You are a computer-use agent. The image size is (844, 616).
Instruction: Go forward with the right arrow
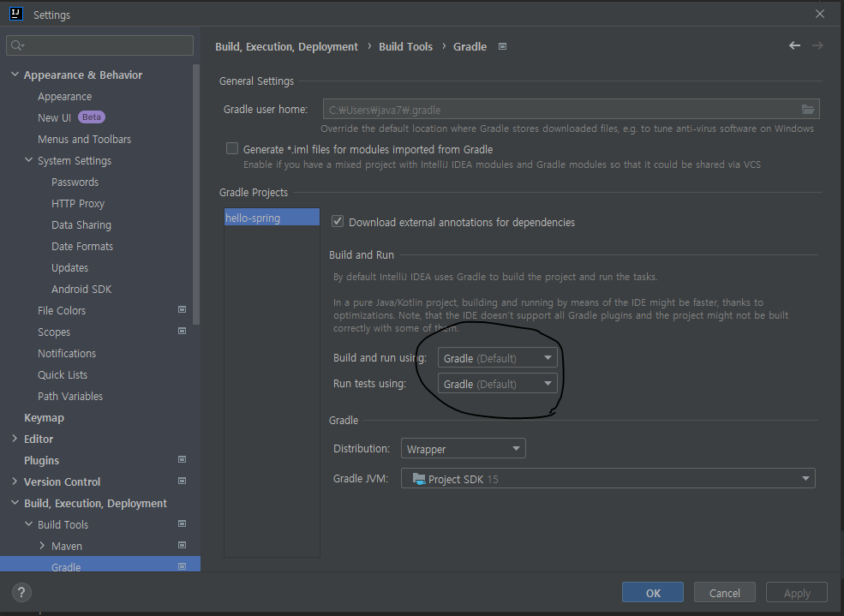point(817,45)
